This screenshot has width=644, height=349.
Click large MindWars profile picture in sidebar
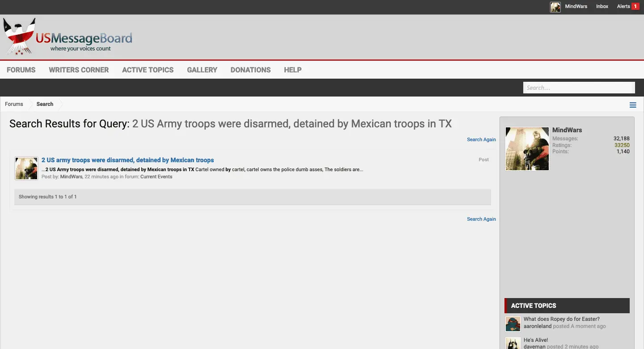tap(527, 149)
